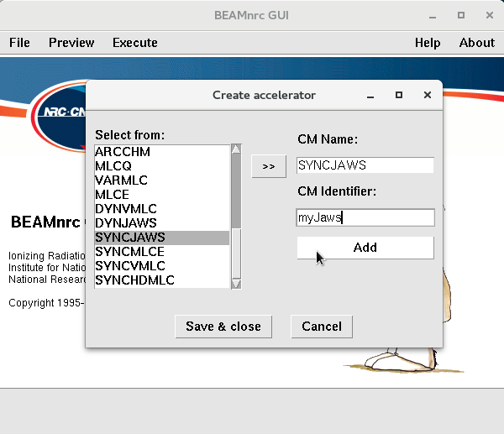The image size is (504, 434).
Task: Select DYNJAWS in the component list
Action: [x=162, y=223]
